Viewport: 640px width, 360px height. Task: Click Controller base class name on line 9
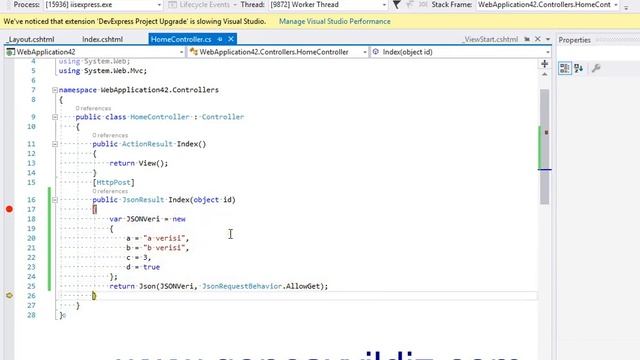(x=222, y=117)
